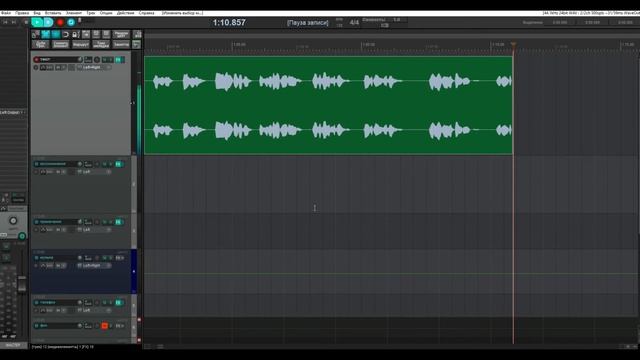Open the Left input dropdown on the second track
The image size is (640, 360).
point(94,172)
